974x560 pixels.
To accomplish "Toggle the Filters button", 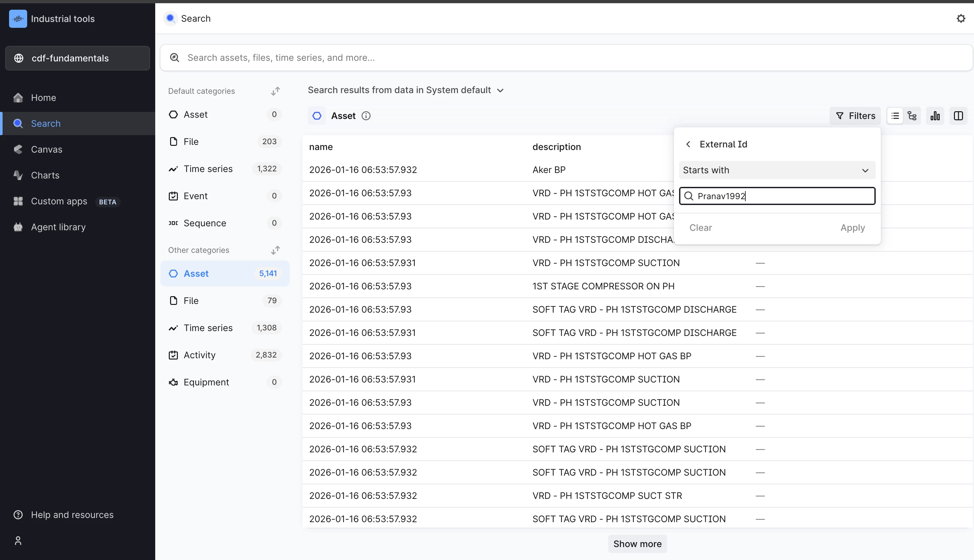I will click(855, 116).
